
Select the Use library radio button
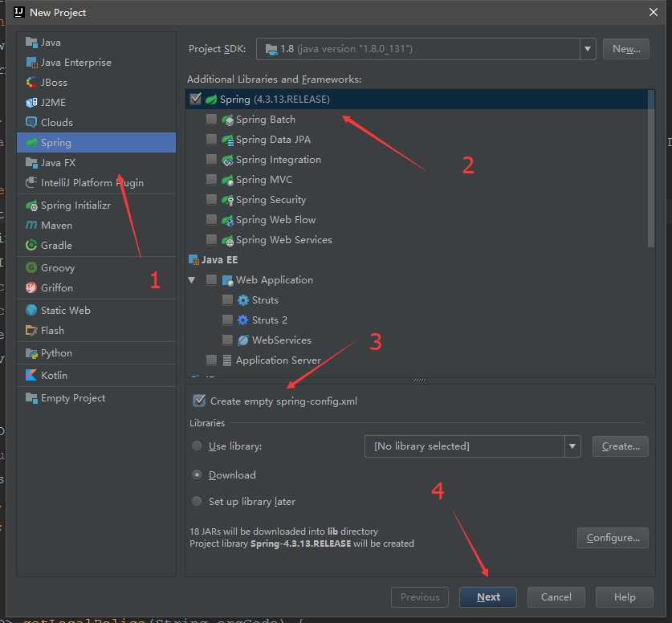tap(197, 446)
